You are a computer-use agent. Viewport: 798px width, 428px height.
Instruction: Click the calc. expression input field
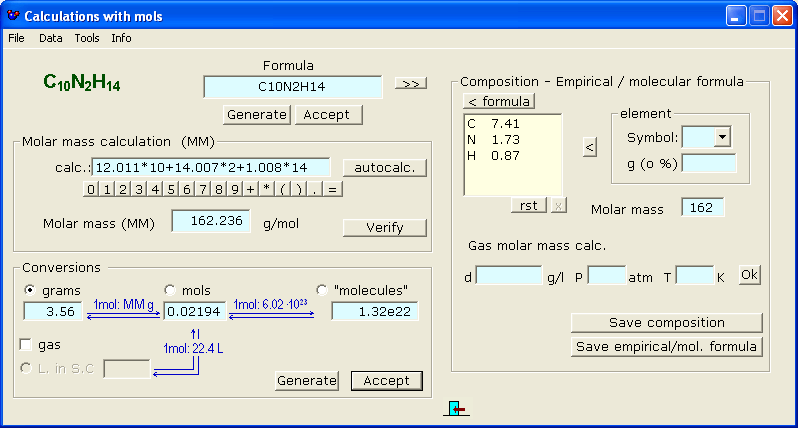click(x=211, y=167)
